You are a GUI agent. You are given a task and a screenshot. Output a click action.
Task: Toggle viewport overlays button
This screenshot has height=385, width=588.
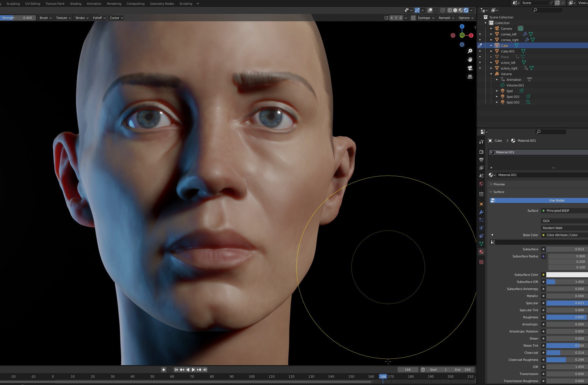430,10
